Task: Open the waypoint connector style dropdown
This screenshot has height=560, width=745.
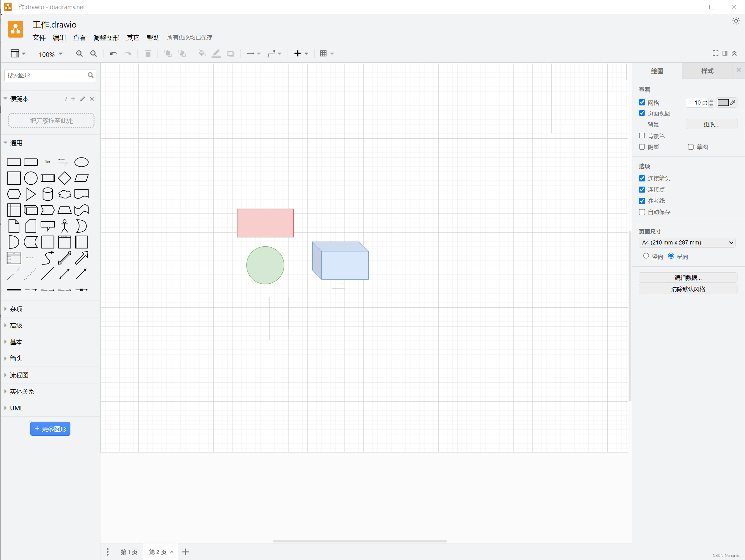Action: [x=274, y=54]
